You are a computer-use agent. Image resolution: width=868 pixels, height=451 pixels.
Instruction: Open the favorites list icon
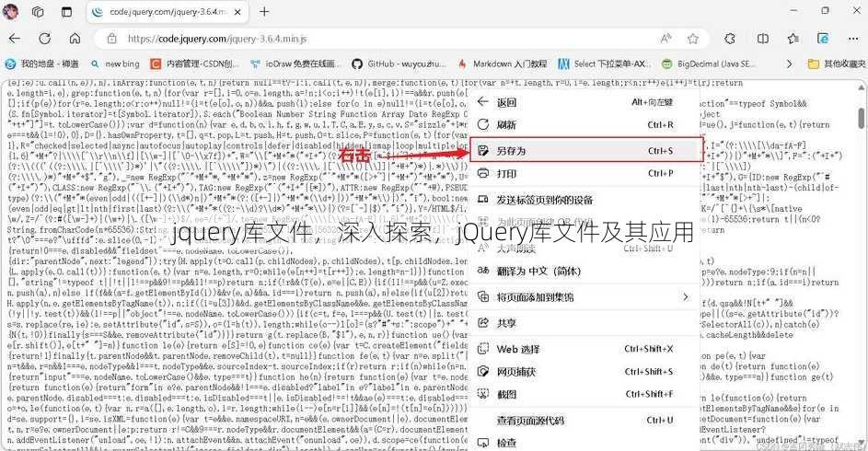coord(793,38)
